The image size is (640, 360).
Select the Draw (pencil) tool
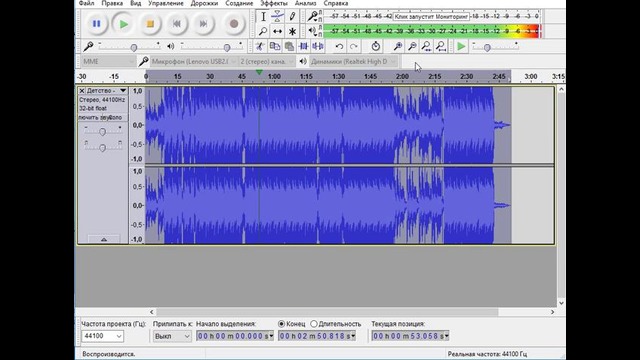tap(292, 17)
